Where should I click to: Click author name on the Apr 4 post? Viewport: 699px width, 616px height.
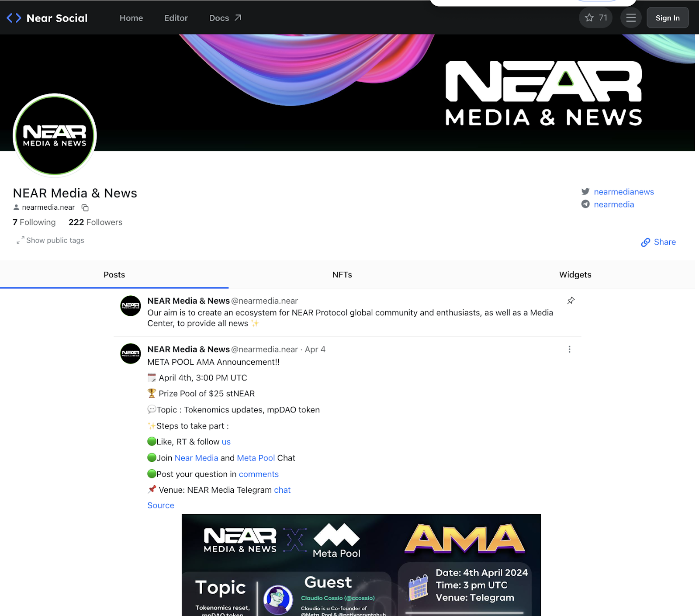click(189, 350)
